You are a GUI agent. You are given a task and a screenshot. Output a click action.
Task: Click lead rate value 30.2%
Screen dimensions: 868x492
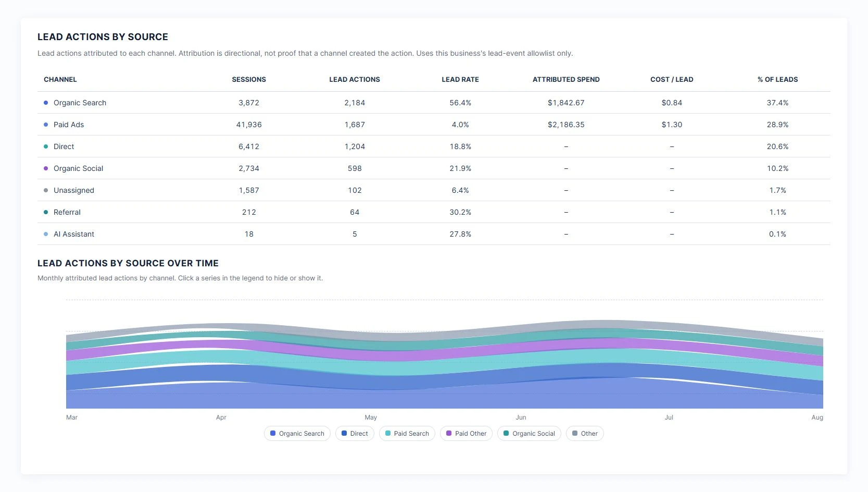click(x=460, y=212)
